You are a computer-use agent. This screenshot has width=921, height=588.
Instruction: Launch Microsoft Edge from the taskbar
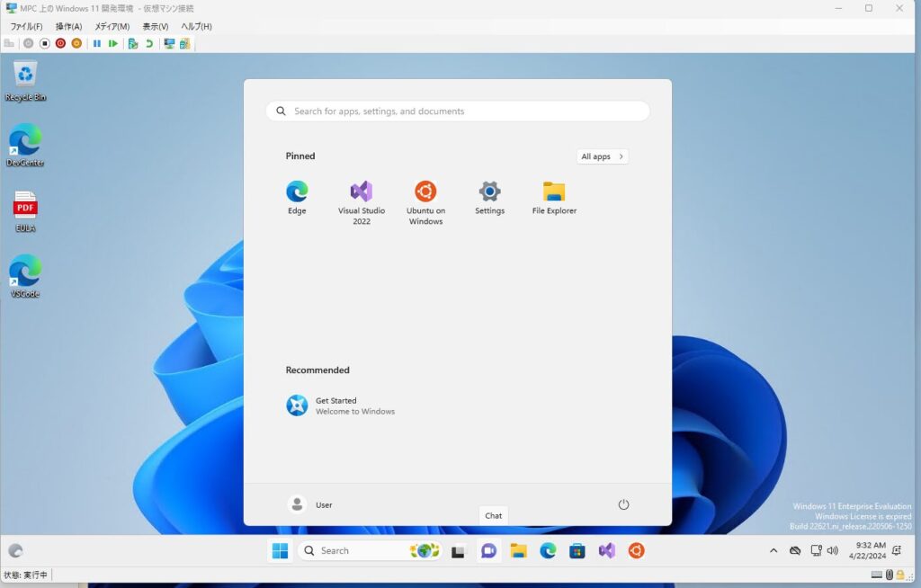click(x=548, y=551)
